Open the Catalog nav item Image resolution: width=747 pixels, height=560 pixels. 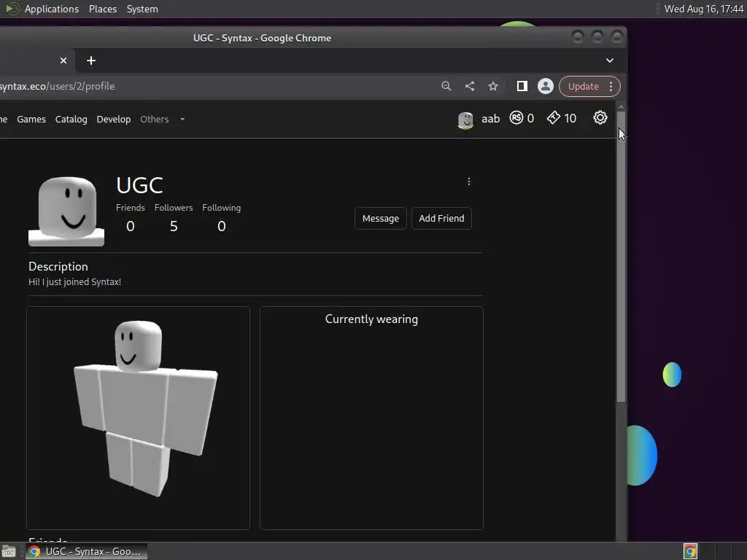click(x=71, y=119)
